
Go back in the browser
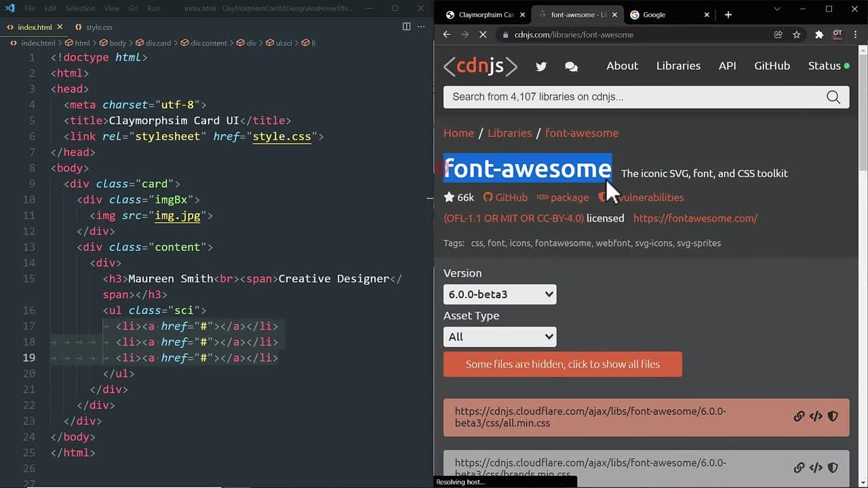pyautogui.click(x=446, y=35)
